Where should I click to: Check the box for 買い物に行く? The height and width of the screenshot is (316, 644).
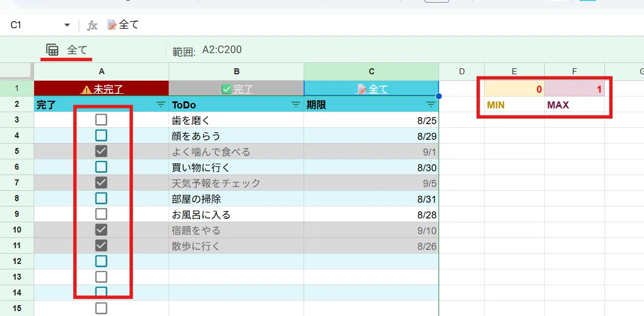pyautogui.click(x=101, y=167)
